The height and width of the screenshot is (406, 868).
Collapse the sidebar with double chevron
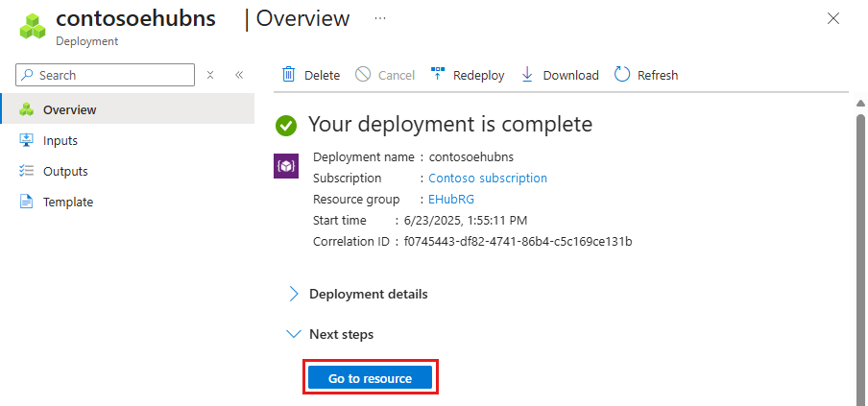[239, 75]
